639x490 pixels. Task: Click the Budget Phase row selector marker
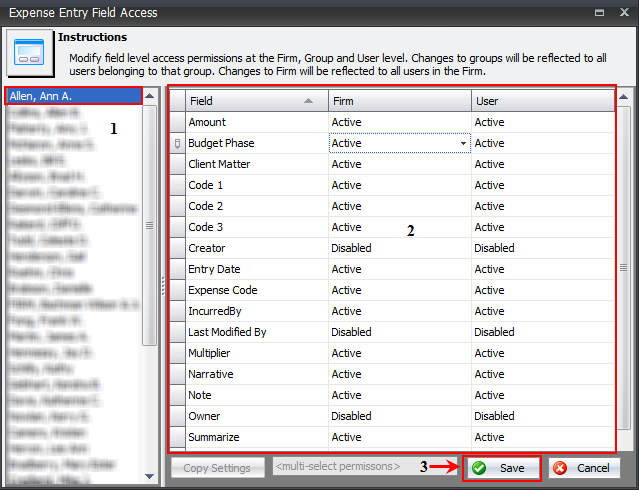tap(177, 143)
